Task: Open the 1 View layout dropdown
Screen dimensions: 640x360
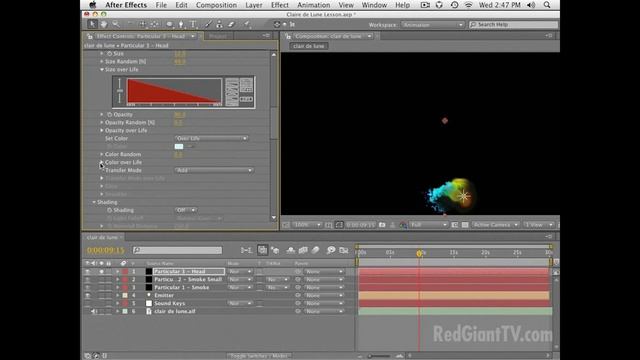Action: [x=538, y=225]
